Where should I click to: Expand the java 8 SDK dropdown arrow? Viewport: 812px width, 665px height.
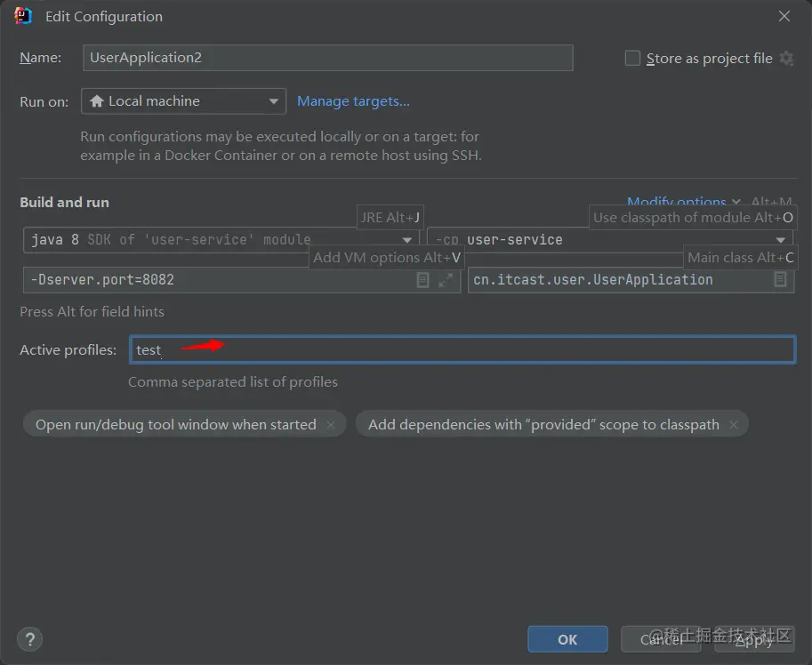coord(407,240)
